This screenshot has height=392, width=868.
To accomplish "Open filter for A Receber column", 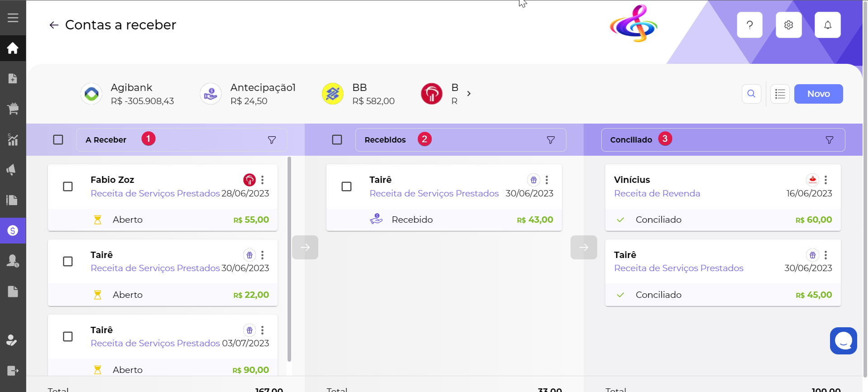I will pos(272,140).
